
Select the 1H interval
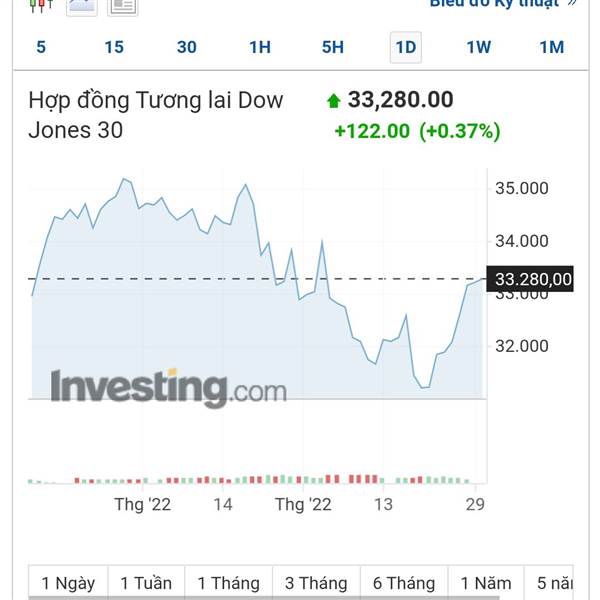tap(260, 47)
